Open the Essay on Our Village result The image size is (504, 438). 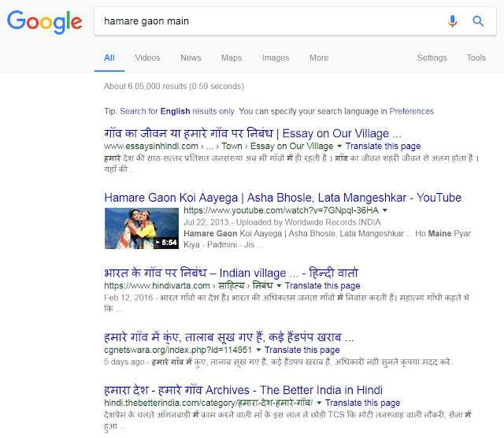[x=253, y=133]
